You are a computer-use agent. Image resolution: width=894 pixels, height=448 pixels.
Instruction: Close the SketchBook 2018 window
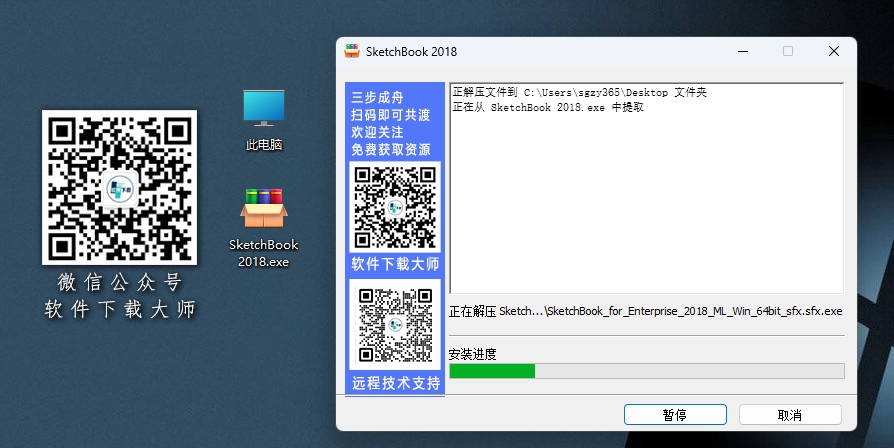pyautogui.click(x=834, y=51)
